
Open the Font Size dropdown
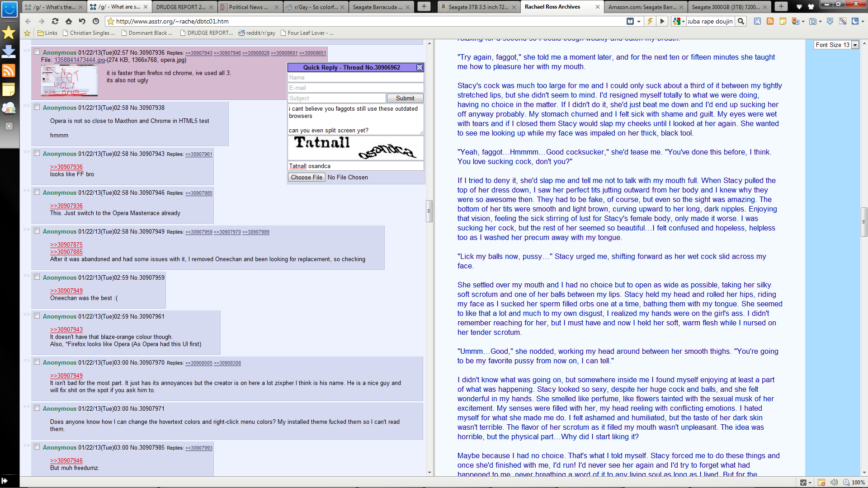pos(855,45)
